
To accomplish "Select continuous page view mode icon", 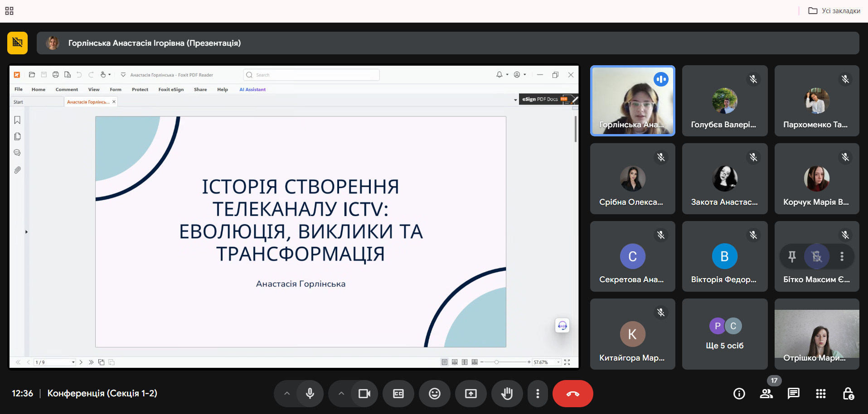I will tap(455, 362).
